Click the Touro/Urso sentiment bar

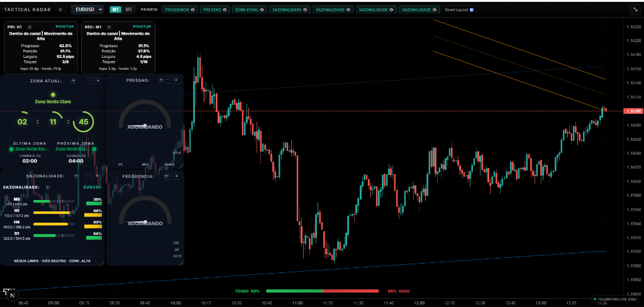(x=323, y=291)
